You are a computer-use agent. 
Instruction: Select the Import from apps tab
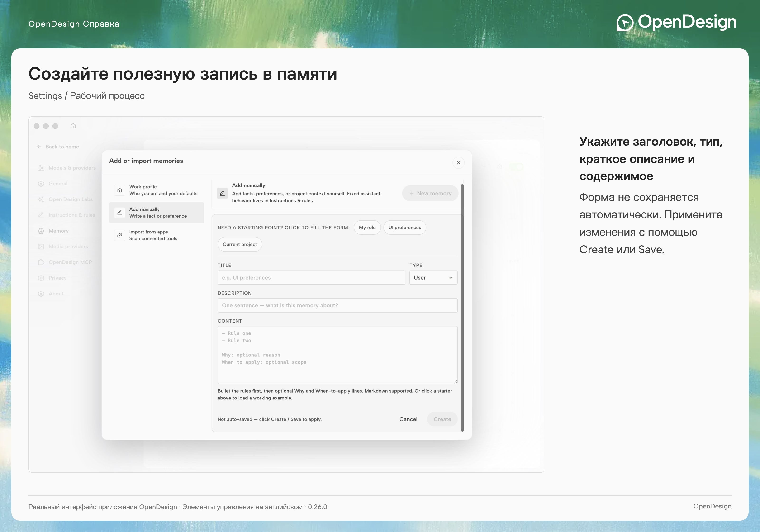pyautogui.click(x=157, y=235)
